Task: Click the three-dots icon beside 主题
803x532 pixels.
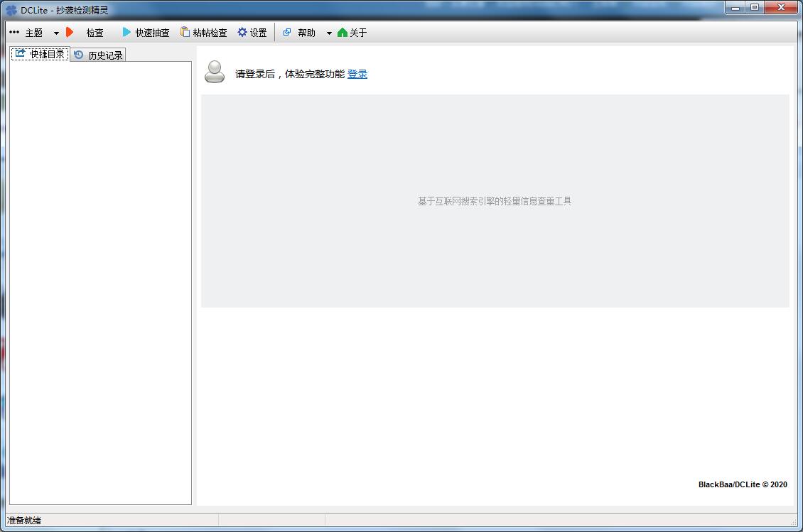Action: (14, 32)
